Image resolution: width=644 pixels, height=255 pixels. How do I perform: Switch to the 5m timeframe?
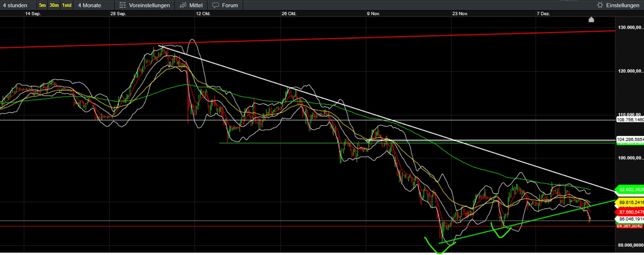(x=42, y=5)
